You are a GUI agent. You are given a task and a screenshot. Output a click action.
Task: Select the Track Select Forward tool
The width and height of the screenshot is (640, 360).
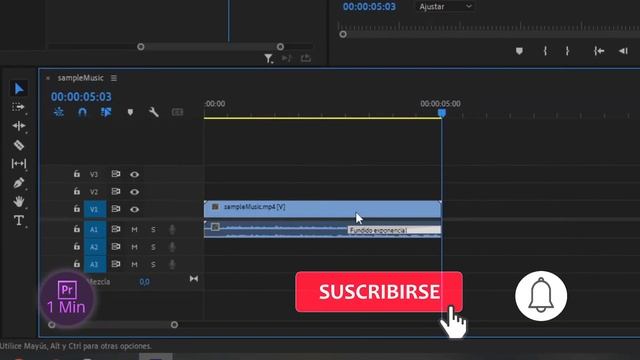tap(18, 107)
